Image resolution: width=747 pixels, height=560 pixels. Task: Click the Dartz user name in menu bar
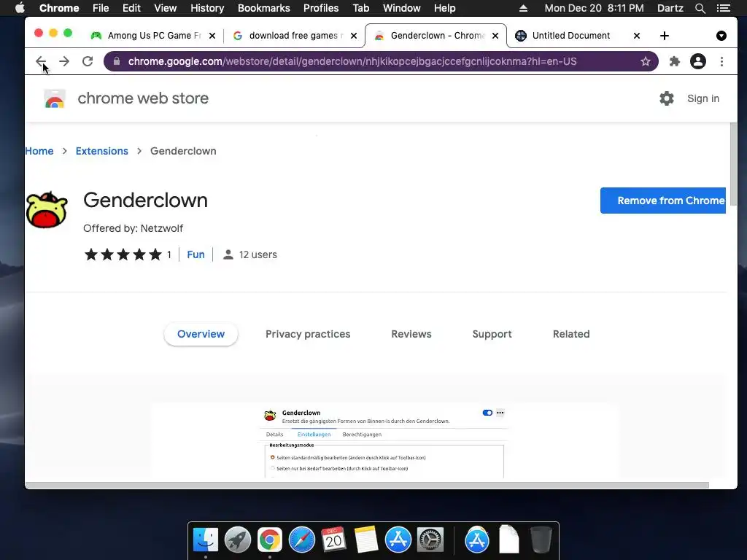point(670,8)
